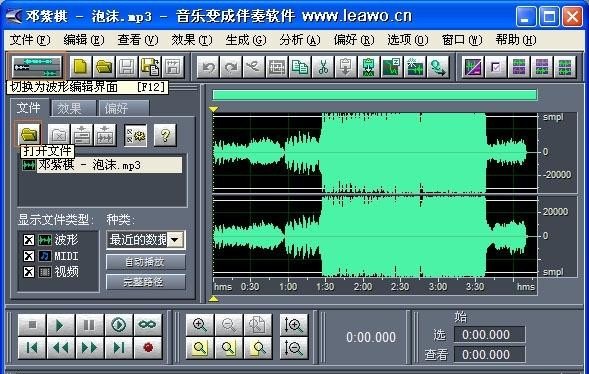Open the 文件(F) menu
Viewport: 589px width, 374px height.
(30, 40)
